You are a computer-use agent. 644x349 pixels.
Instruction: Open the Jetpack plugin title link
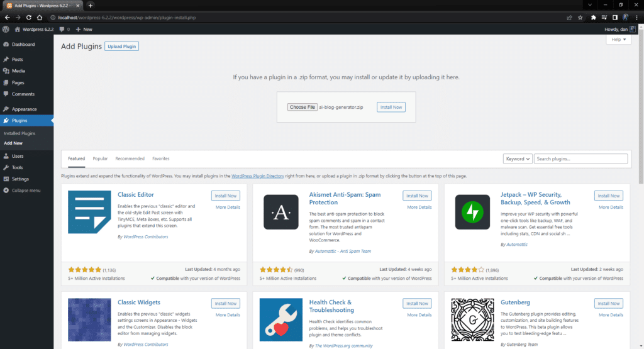535,198
